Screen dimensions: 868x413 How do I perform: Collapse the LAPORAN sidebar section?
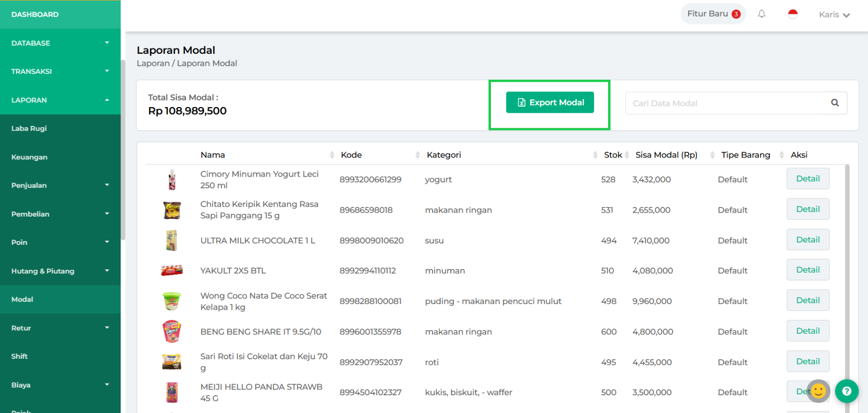coord(60,100)
